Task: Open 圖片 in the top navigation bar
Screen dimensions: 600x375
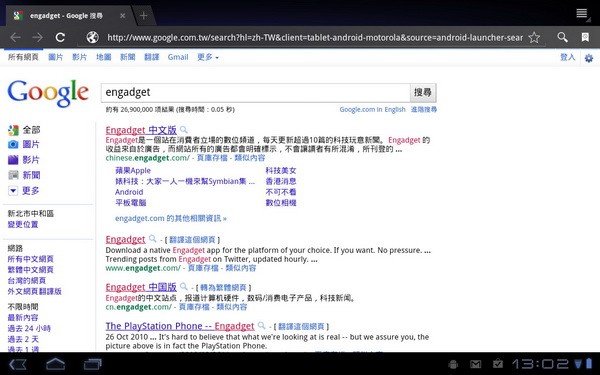Action: pyautogui.click(x=55, y=57)
